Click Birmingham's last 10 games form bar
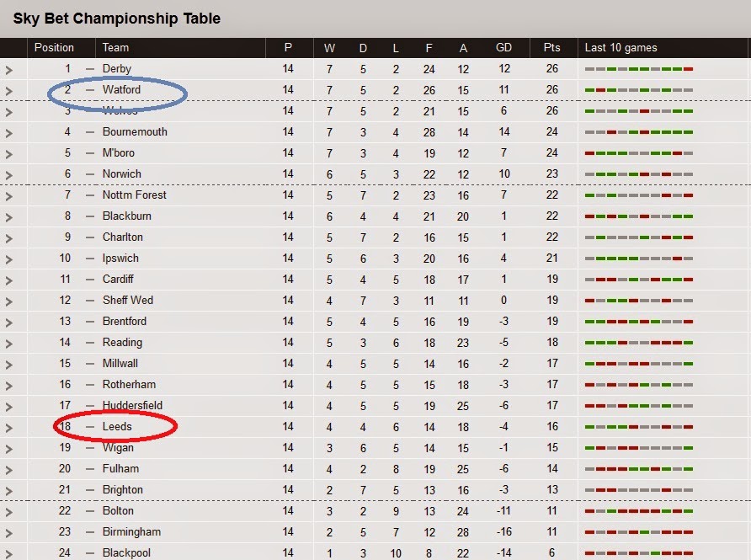The image size is (751, 560). point(639,532)
